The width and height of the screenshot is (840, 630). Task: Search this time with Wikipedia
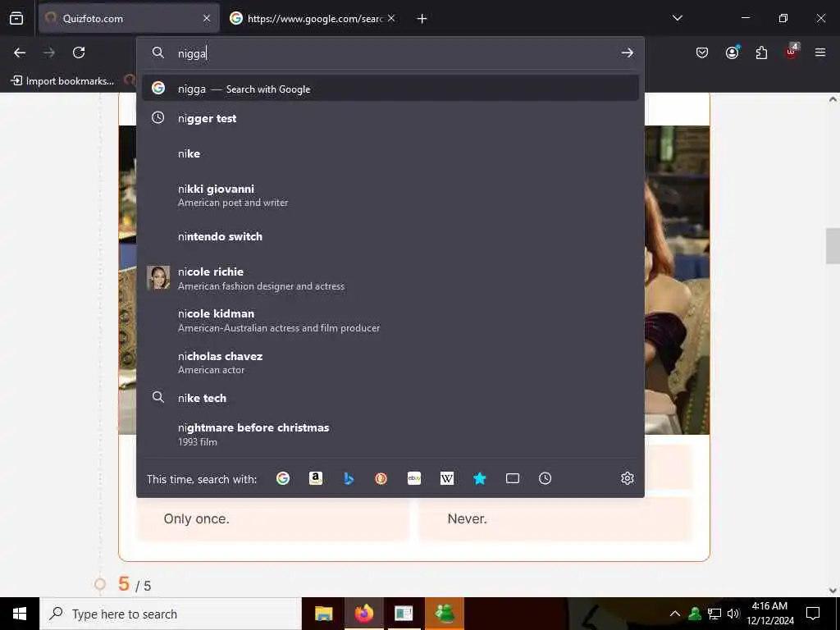coord(447,478)
